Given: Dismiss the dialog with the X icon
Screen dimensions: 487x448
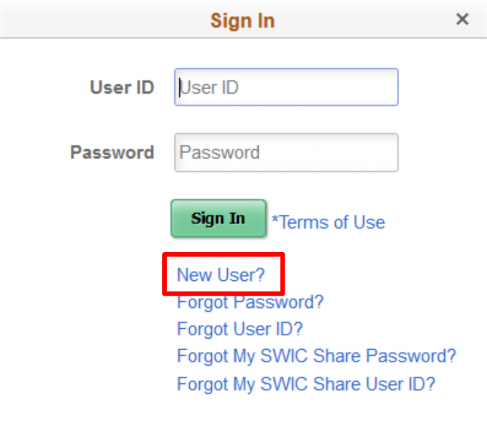Looking at the screenshot, I should coord(462,19).
